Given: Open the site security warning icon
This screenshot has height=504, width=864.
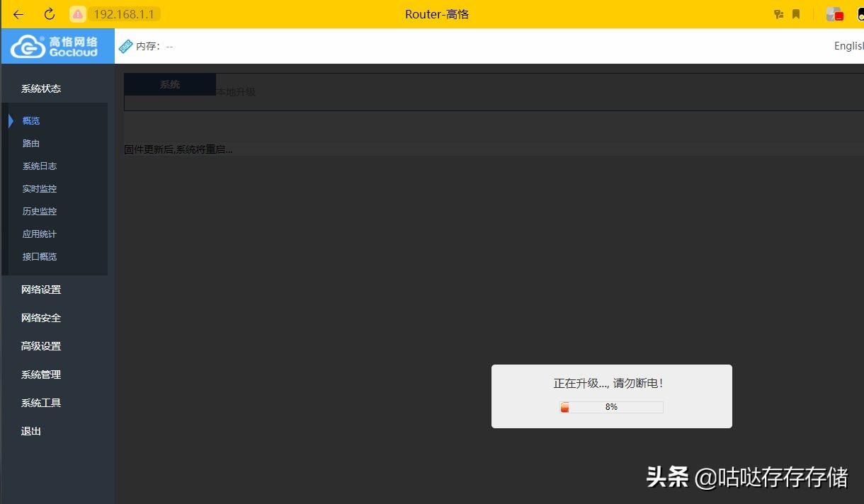Looking at the screenshot, I should (77, 13).
